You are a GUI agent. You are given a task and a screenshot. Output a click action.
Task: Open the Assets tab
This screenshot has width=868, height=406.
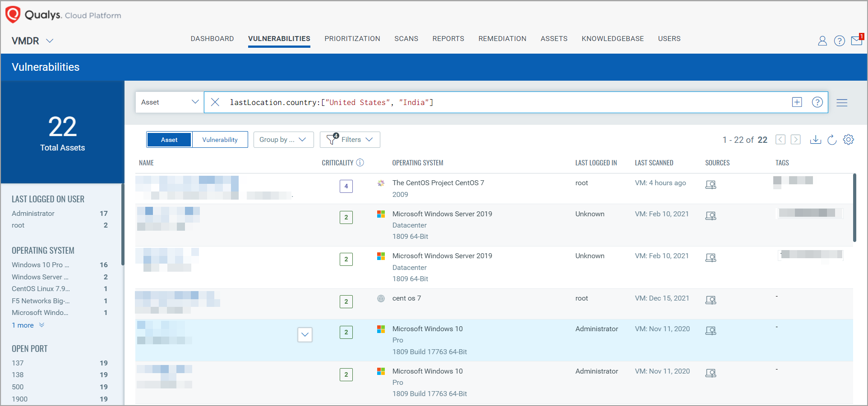[554, 39]
